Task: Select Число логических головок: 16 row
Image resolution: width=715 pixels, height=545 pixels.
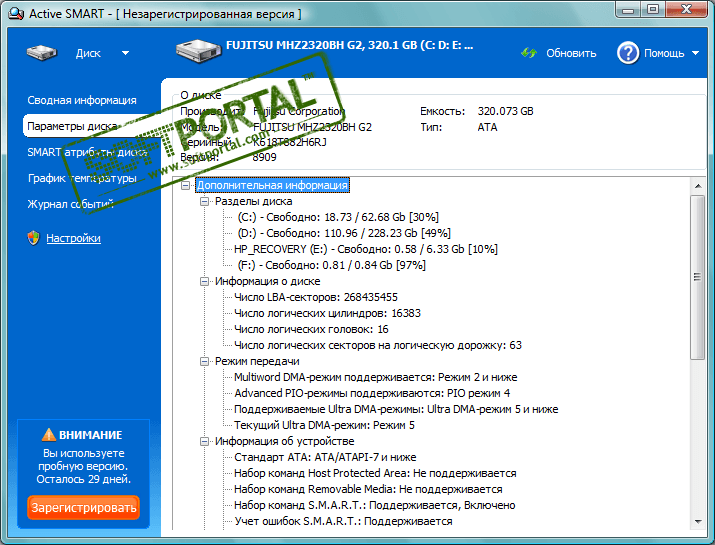Action: point(311,329)
